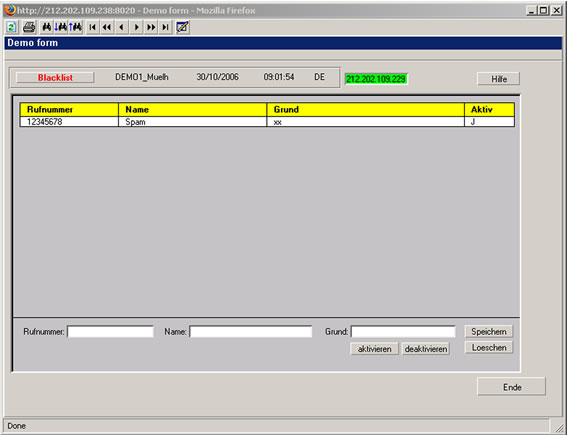Click the find-next binoculars with down arrow
567x435 pixels.
pyautogui.click(x=60, y=27)
